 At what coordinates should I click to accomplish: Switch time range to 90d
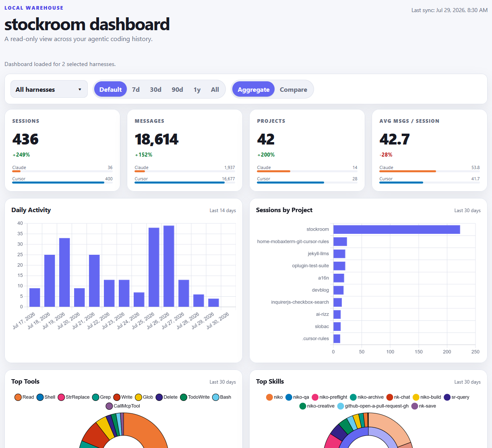click(177, 89)
